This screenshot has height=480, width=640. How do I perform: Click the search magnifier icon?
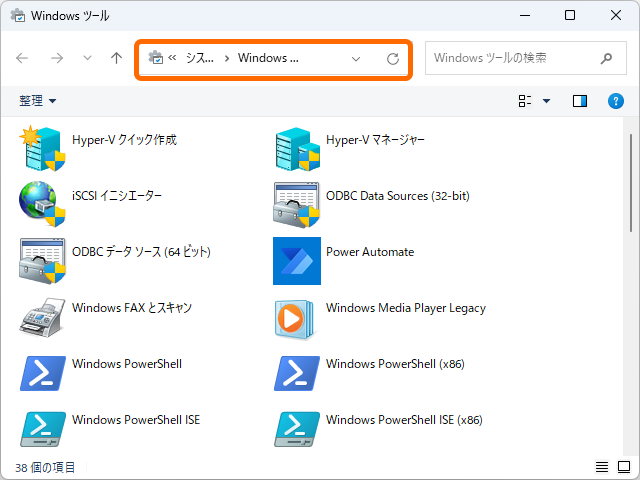click(x=606, y=58)
